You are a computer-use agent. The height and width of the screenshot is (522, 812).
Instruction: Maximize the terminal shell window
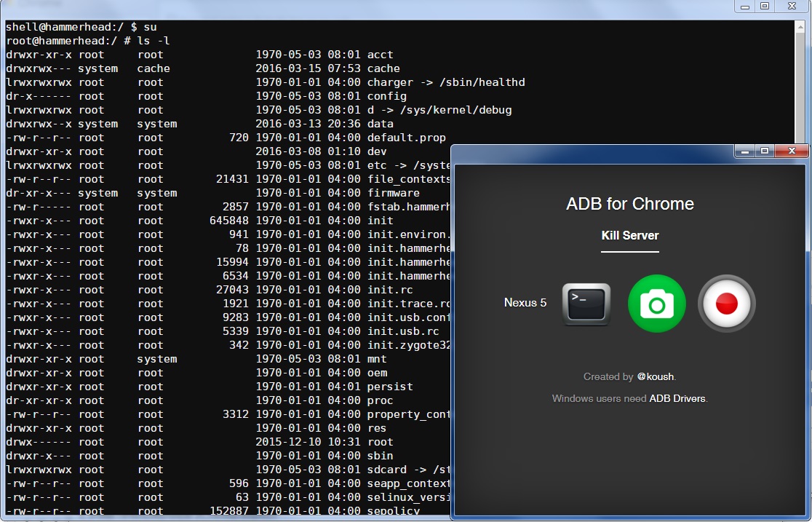coord(764,6)
